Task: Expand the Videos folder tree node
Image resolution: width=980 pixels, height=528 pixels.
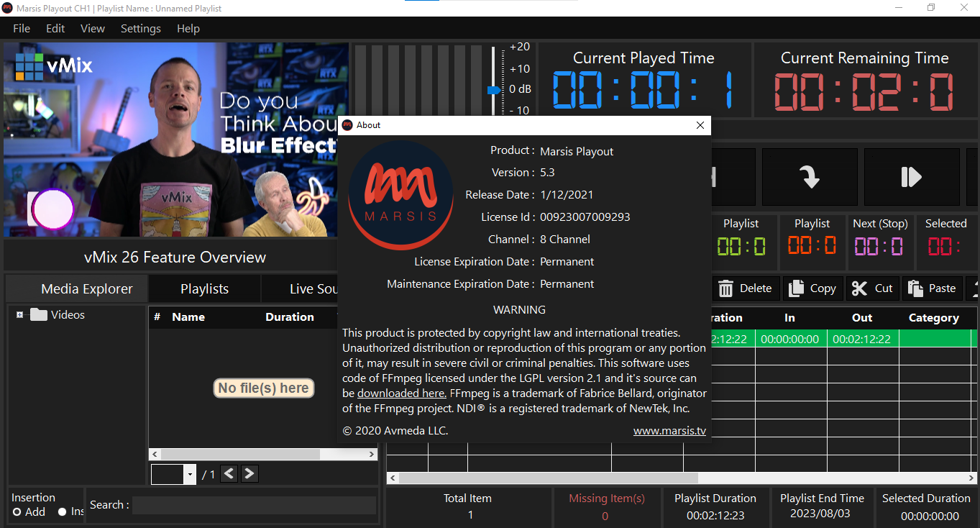Action: point(20,315)
